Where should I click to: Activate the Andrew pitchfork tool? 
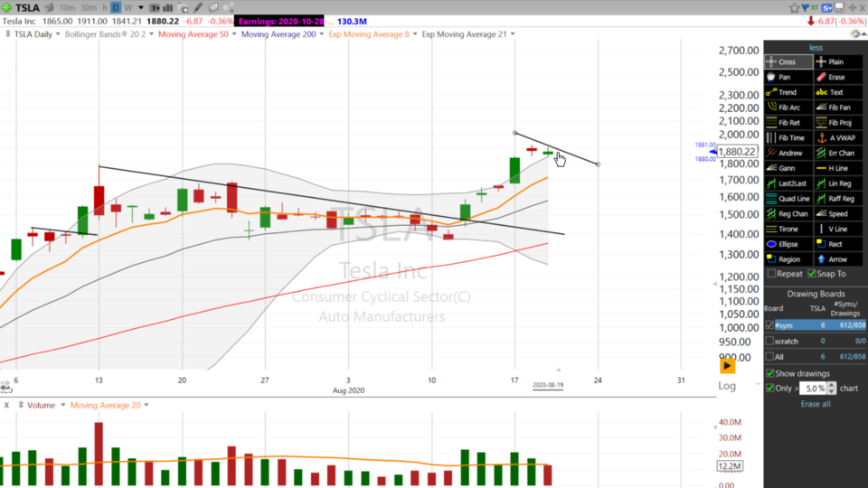point(788,153)
